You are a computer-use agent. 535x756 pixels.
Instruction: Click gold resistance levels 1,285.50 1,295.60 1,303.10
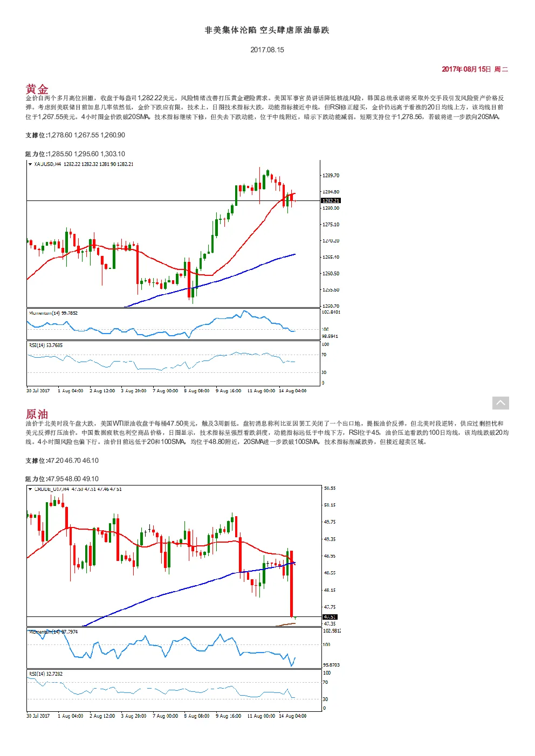(x=86, y=154)
